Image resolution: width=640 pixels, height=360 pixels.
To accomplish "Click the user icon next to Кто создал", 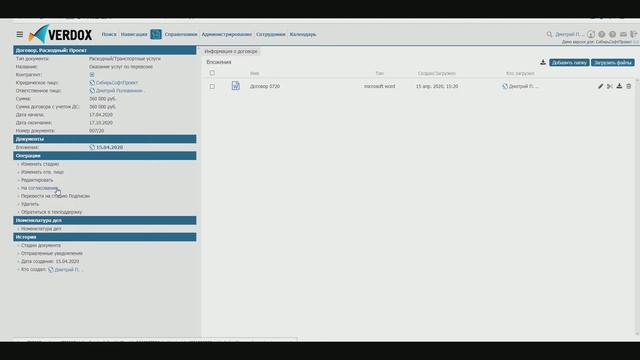I will pos(51,270).
